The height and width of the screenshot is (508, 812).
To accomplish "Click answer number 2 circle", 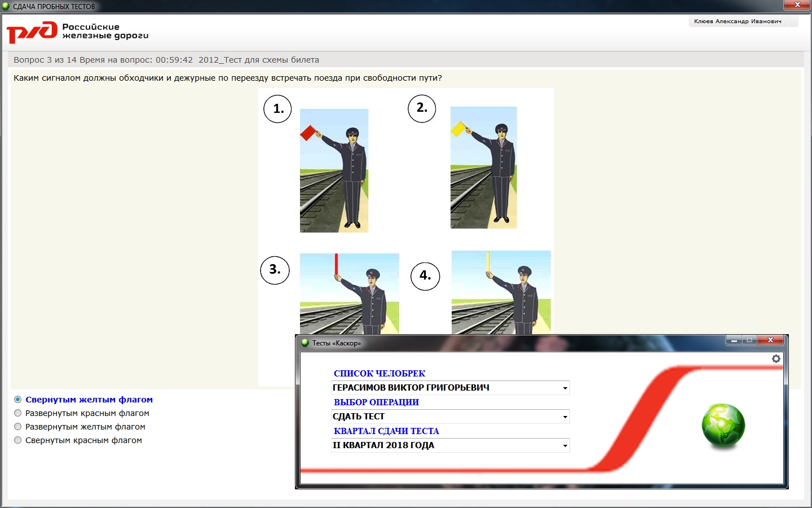I will click(422, 108).
